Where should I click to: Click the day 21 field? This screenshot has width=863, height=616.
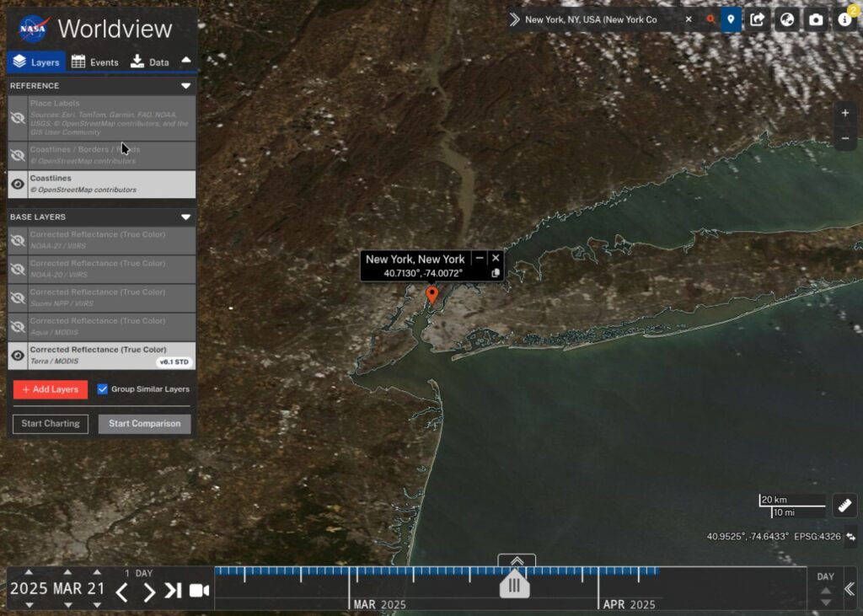tap(96, 588)
